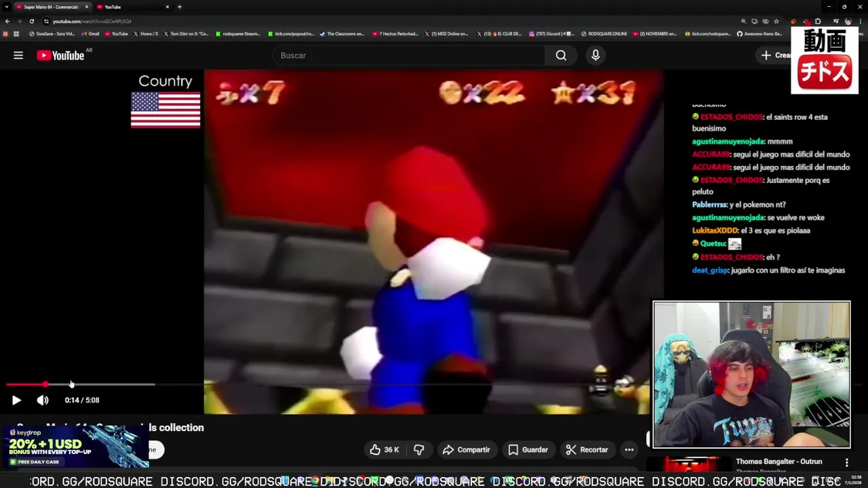The width and height of the screenshot is (868, 488).
Task: Open the rodsquaree Stream bookmark
Action: tap(238, 33)
